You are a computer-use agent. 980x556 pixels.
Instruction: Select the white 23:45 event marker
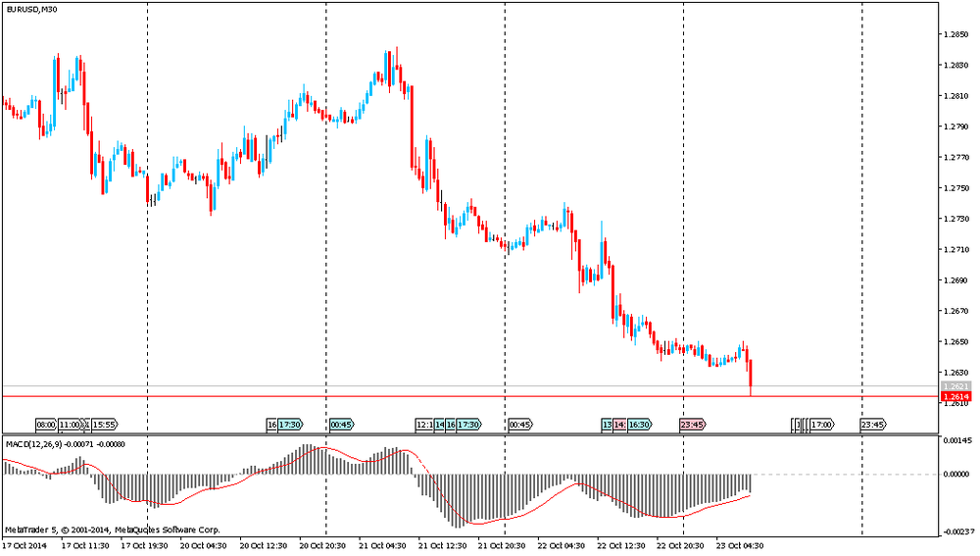(873, 425)
